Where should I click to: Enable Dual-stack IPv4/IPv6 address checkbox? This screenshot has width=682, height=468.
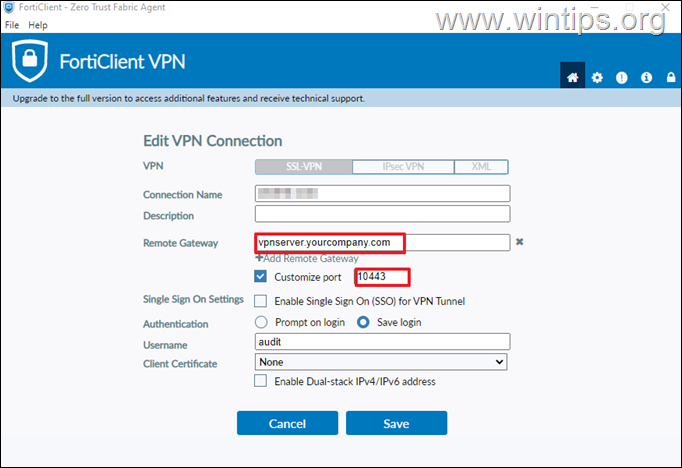pyautogui.click(x=261, y=381)
